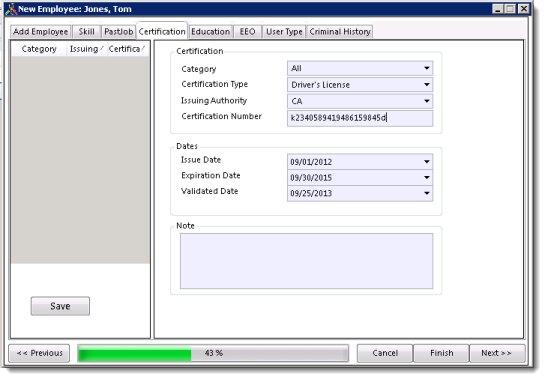Viewport: 545px width, 379px height.
Task: Open the Validated Date picker
Action: point(360,193)
